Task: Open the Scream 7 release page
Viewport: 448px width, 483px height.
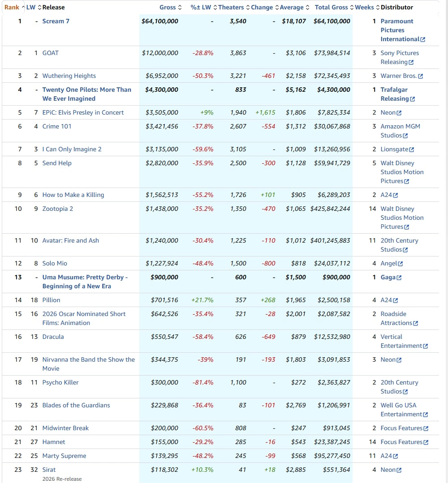Action: (x=56, y=21)
